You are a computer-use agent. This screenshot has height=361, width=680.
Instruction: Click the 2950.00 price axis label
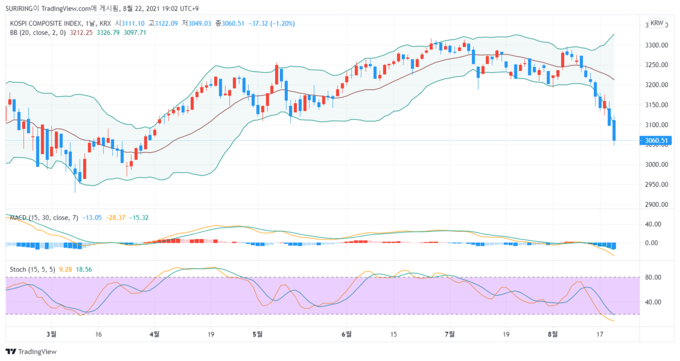pyautogui.click(x=657, y=185)
